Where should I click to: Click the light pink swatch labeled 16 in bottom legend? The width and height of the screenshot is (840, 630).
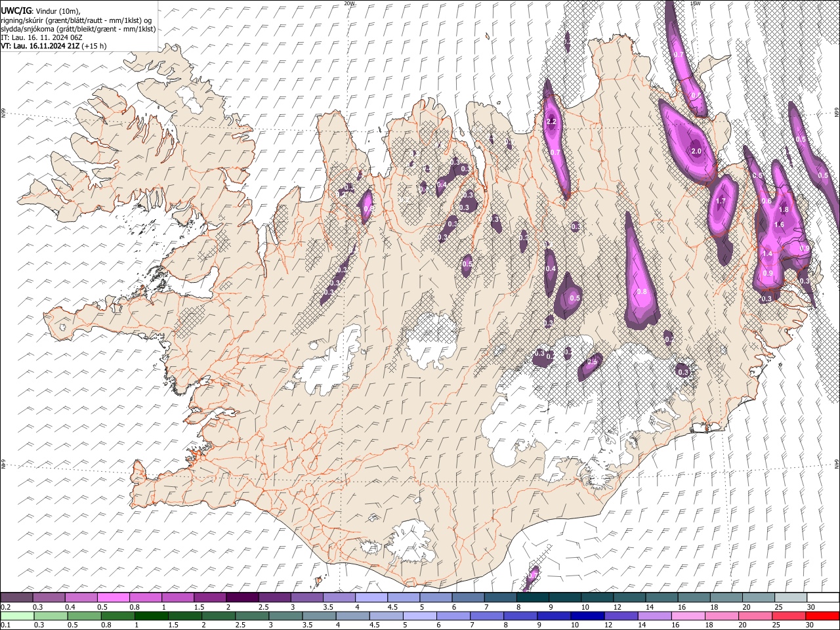(x=688, y=616)
